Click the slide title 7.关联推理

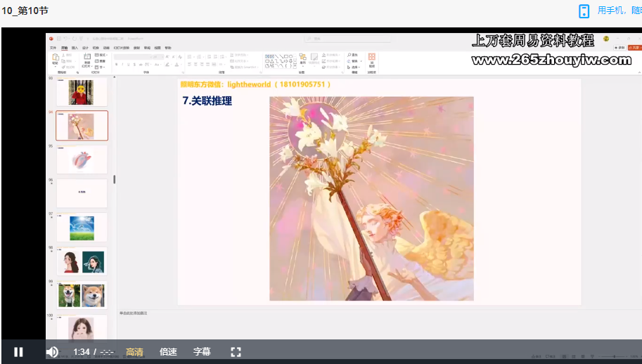[x=207, y=100]
